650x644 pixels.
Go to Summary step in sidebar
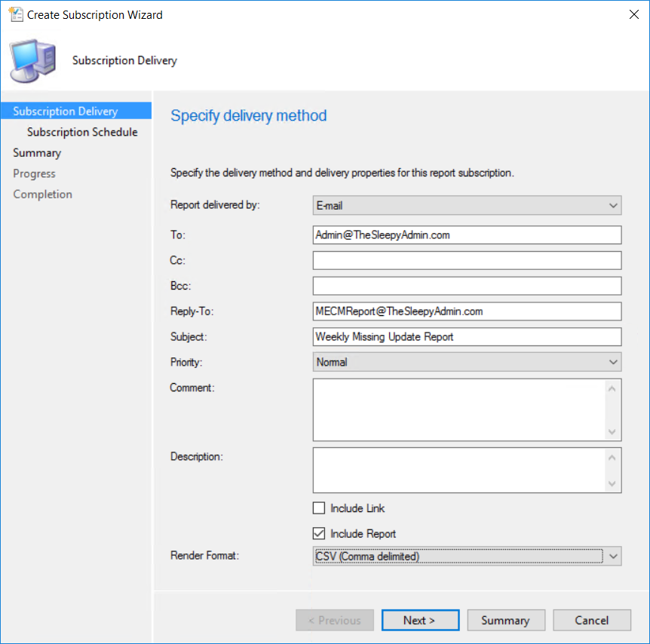tap(37, 153)
